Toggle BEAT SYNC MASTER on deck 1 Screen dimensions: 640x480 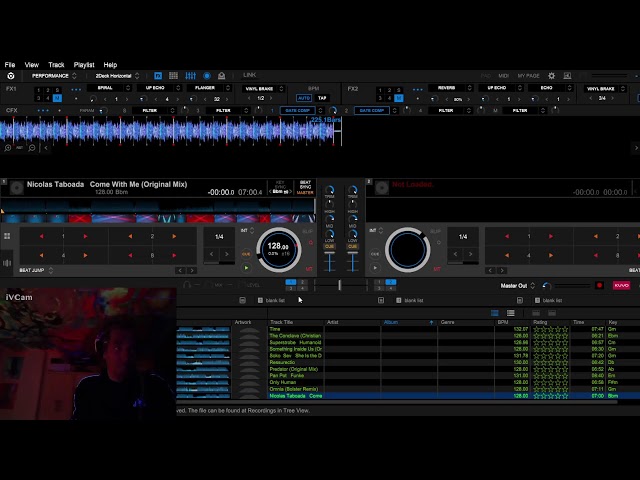click(x=305, y=187)
